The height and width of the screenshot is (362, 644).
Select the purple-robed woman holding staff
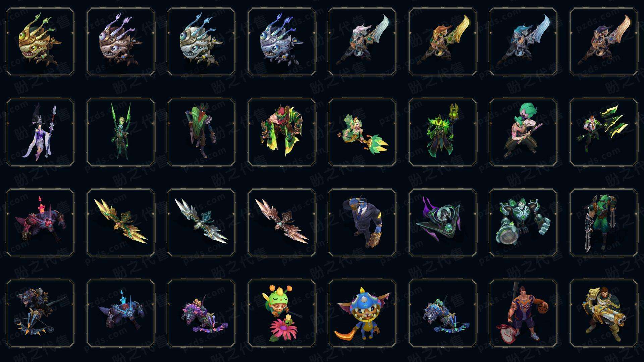point(40,132)
